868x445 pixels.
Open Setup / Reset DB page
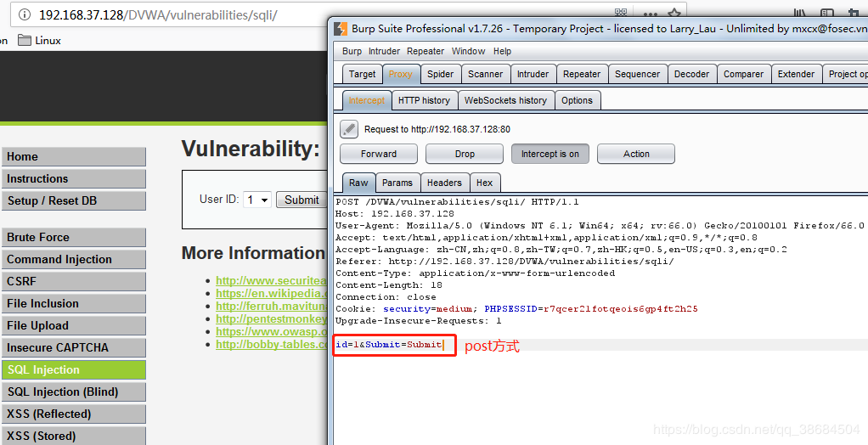(74, 201)
